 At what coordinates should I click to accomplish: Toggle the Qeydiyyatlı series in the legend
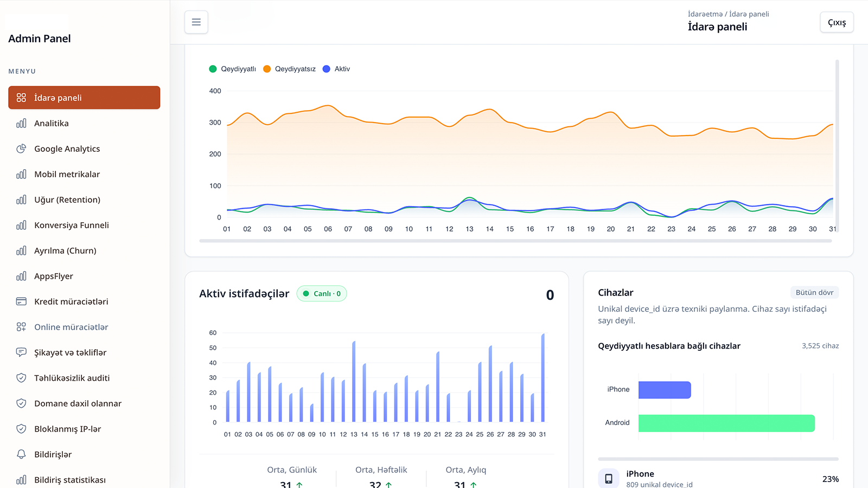click(233, 69)
